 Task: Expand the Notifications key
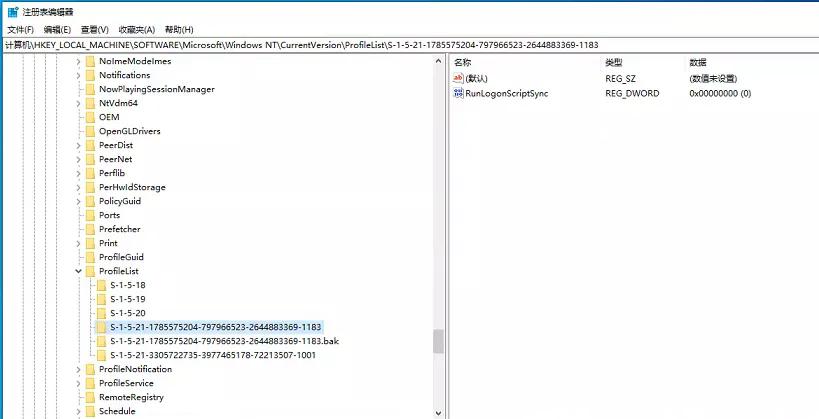click(x=78, y=76)
